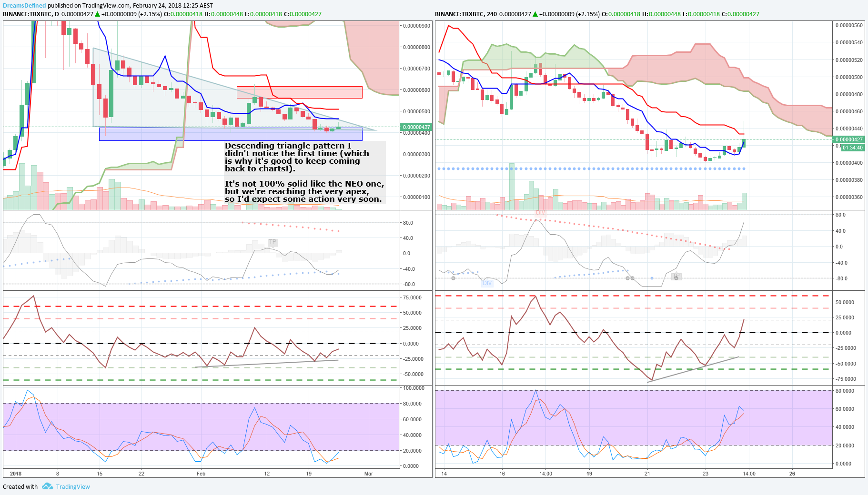This screenshot has width=868, height=495.
Task: Click the 'It's not 100% solid' note paragraph
Action: pyautogui.click(x=304, y=191)
